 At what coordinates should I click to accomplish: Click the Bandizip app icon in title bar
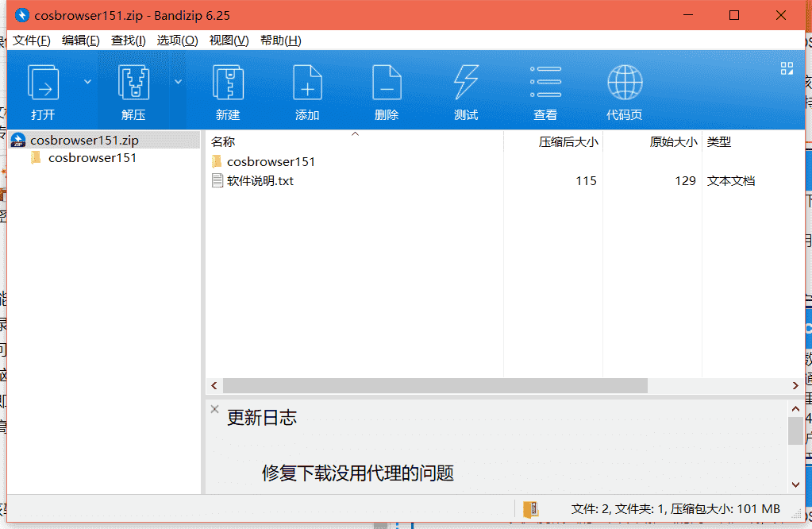21,16
